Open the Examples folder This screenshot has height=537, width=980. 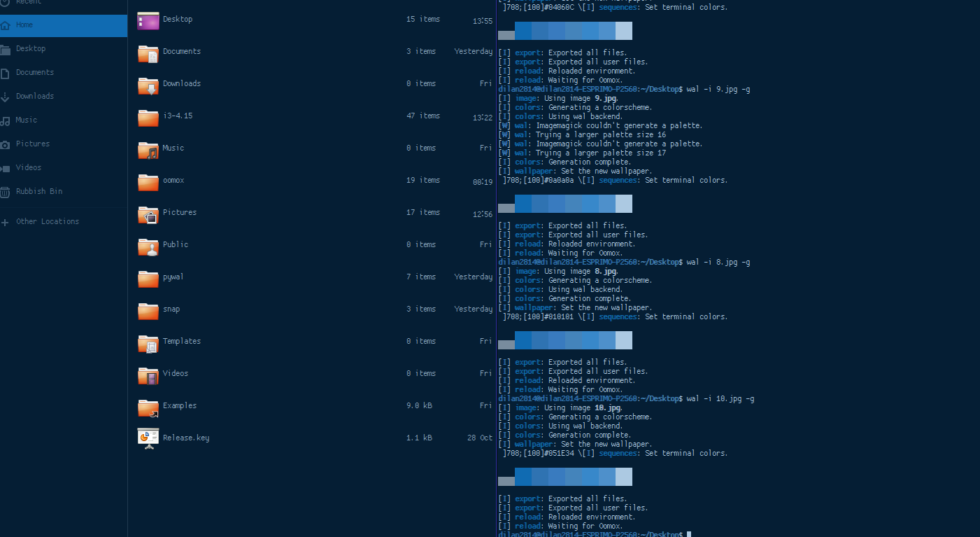(179, 405)
